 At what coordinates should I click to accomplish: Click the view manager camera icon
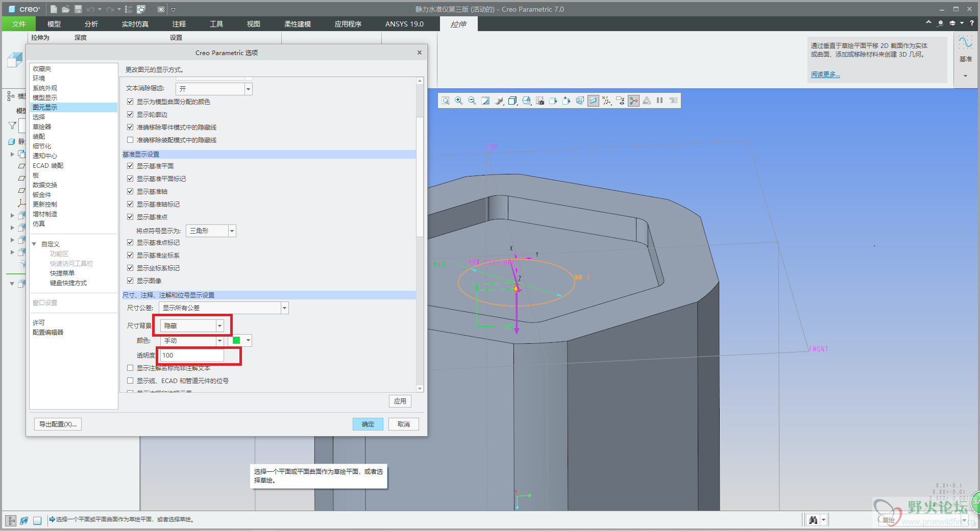pos(540,101)
